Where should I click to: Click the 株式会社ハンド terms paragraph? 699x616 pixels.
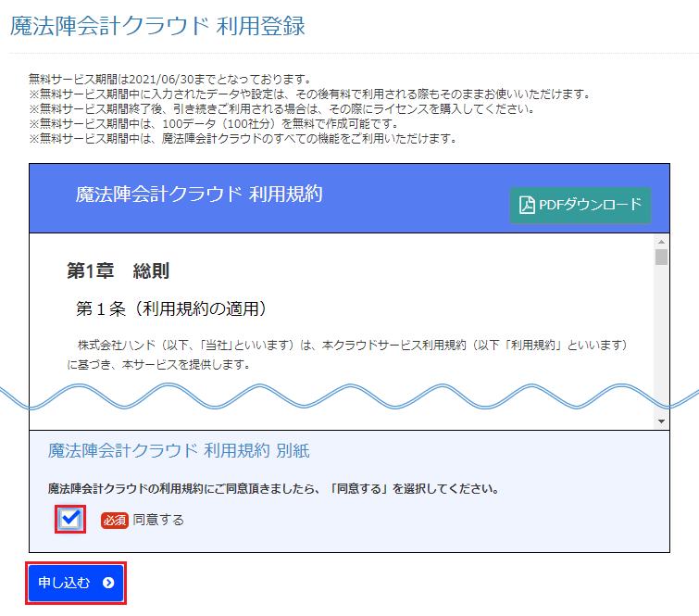[347, 355]
